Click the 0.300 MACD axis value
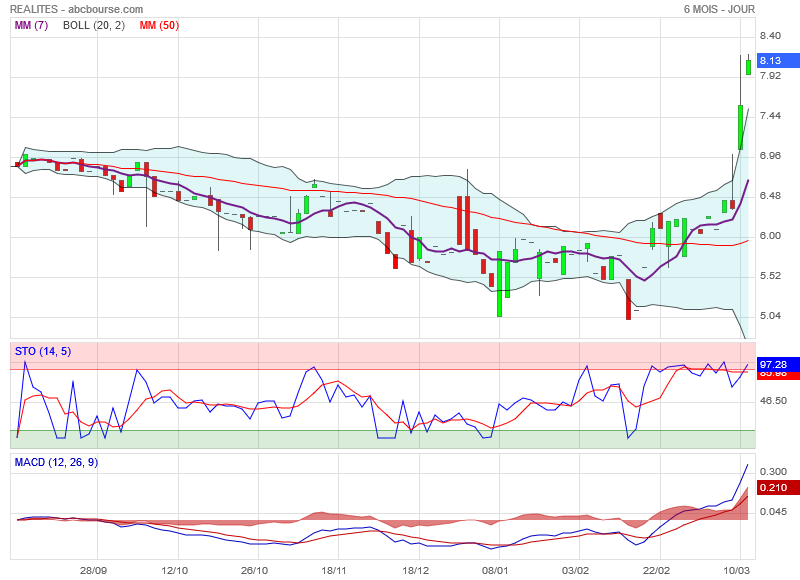Screen dimensions: 800x580 [x=773, y=472]
